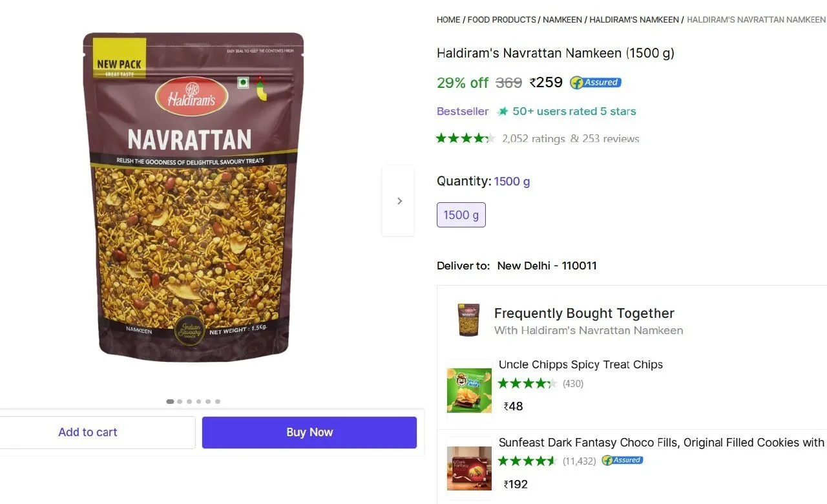The height and width of the screenshot is (504, 827).
Task: Select the last image carousel dot
Action: 218,401
